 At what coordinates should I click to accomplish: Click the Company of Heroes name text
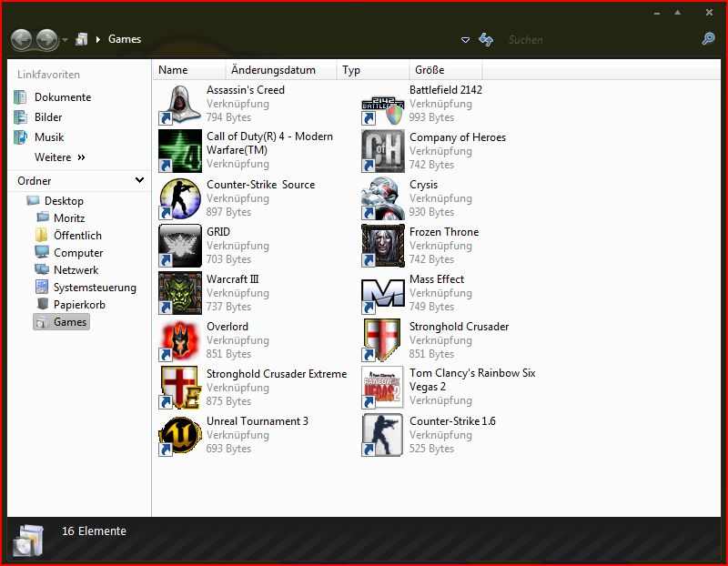click(x=458, y=137)
